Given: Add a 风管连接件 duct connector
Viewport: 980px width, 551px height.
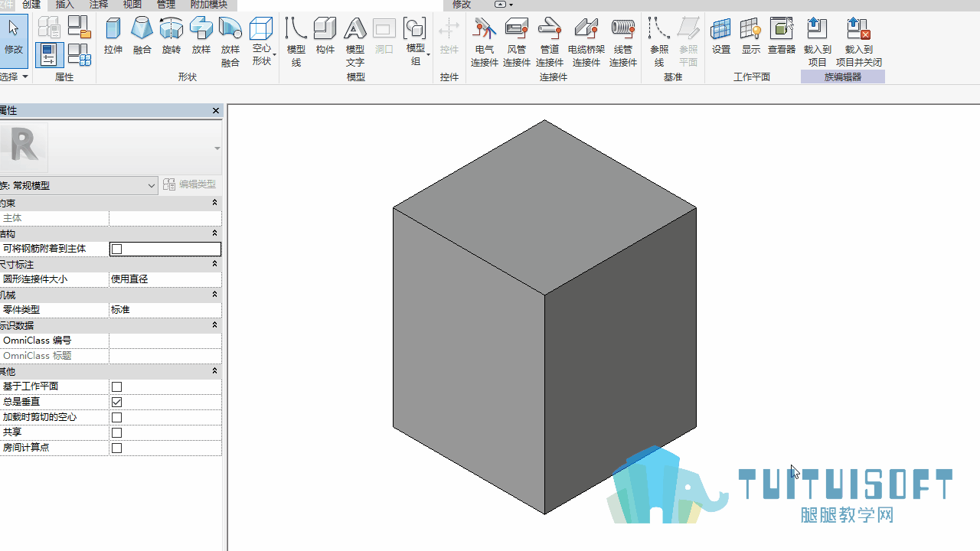Looking at the screenshot, I should tap(517, 42).
